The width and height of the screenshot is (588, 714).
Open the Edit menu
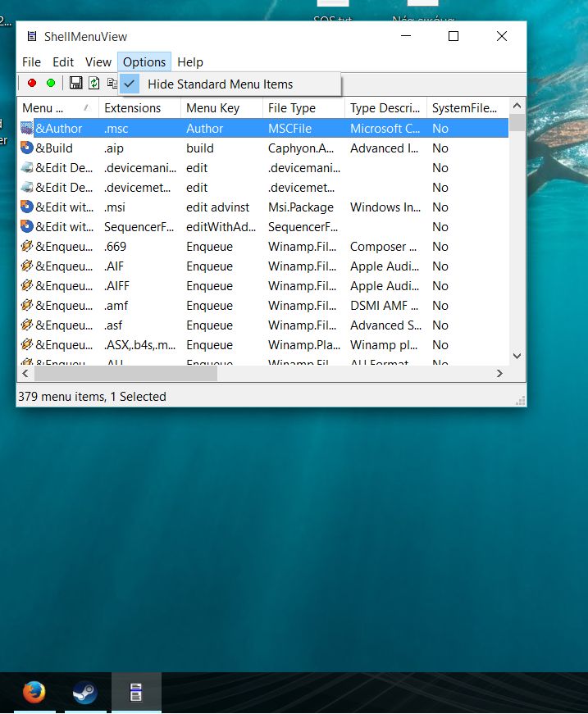click(x=63, y=62)
